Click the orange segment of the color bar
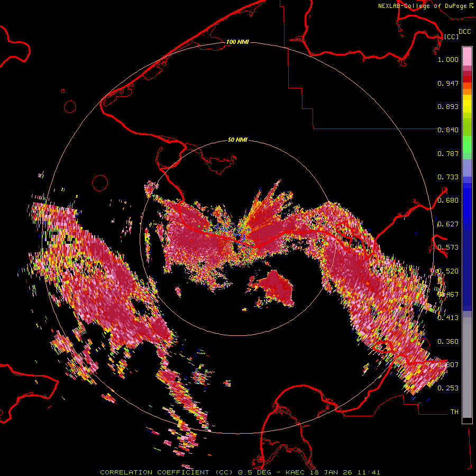 point(467,91)
